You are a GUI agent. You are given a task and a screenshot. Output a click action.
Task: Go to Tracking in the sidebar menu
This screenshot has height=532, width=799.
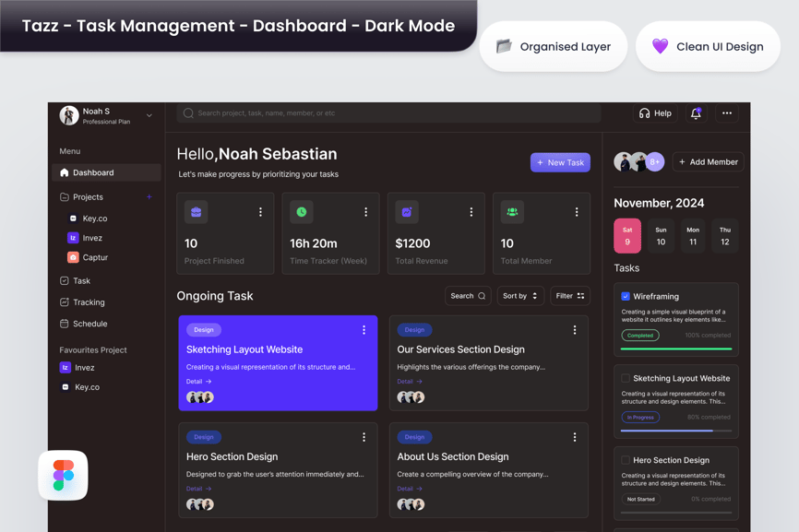pyautogui.click(x=89, y=302)
